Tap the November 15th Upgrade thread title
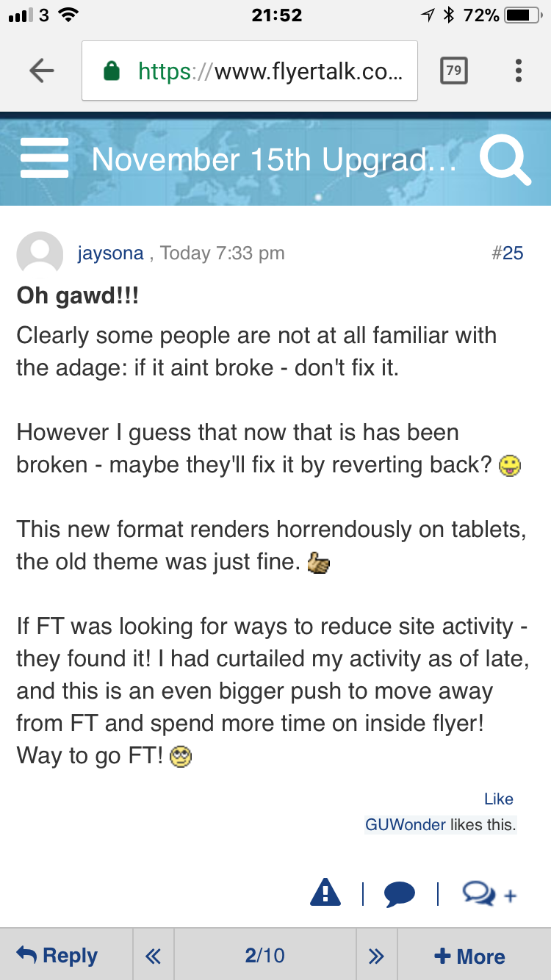 [x=274, y=160]
